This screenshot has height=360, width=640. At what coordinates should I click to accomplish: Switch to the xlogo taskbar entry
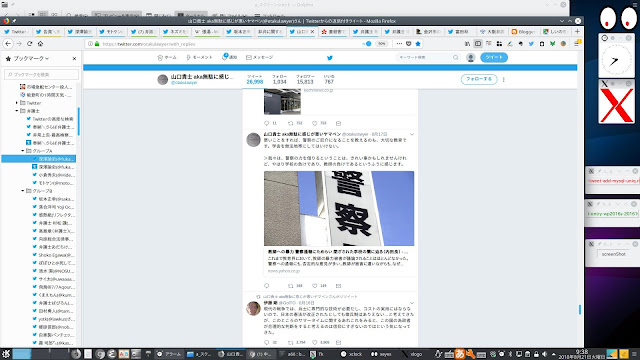tap(412, 354)
